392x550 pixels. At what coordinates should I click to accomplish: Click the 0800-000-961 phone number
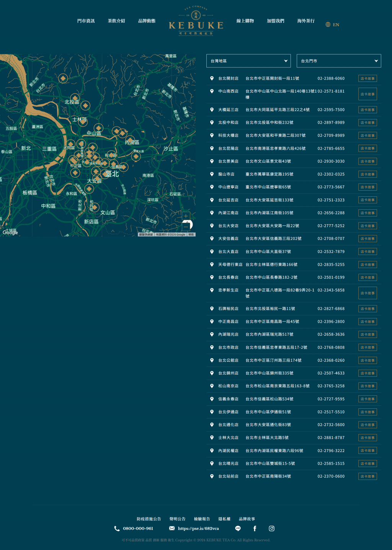tap(138, 529)
